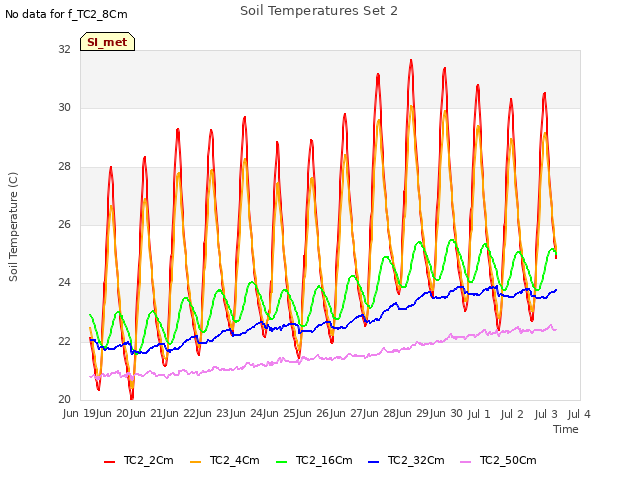Click the 20 y-axis tick label
The image size is (640, 480).
pos(64,399)
